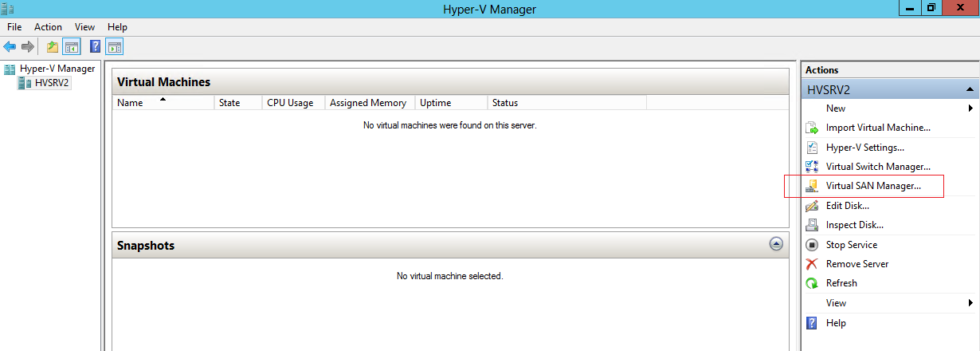Viewport: 980px width, 351px height.
Task: Toggle the Show/Hide Action Pane toolbar icon
Action: point(114,47)
